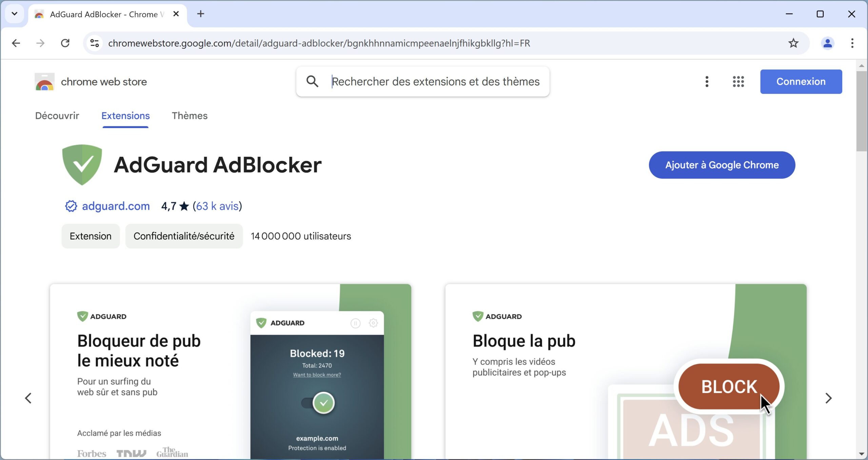Bookmark this page with the star icon
The height and width of the screenshot is (460, 868).
[x=793, y=43]
